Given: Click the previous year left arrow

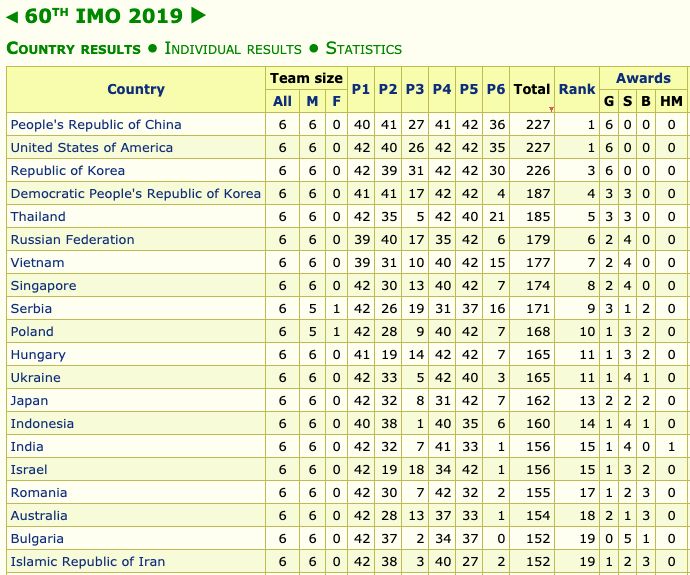Looking at the screenshot, I should 13,16.
